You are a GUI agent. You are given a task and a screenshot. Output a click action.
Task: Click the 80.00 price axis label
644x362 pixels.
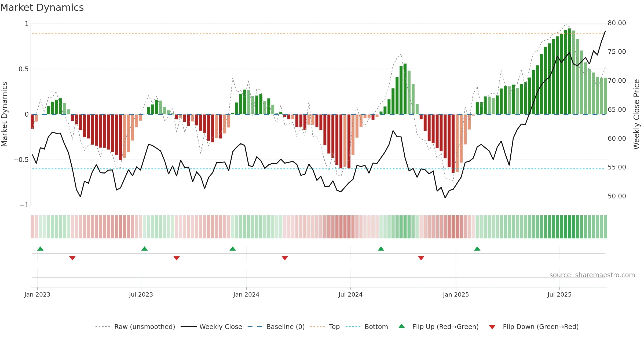pos(617,23)
